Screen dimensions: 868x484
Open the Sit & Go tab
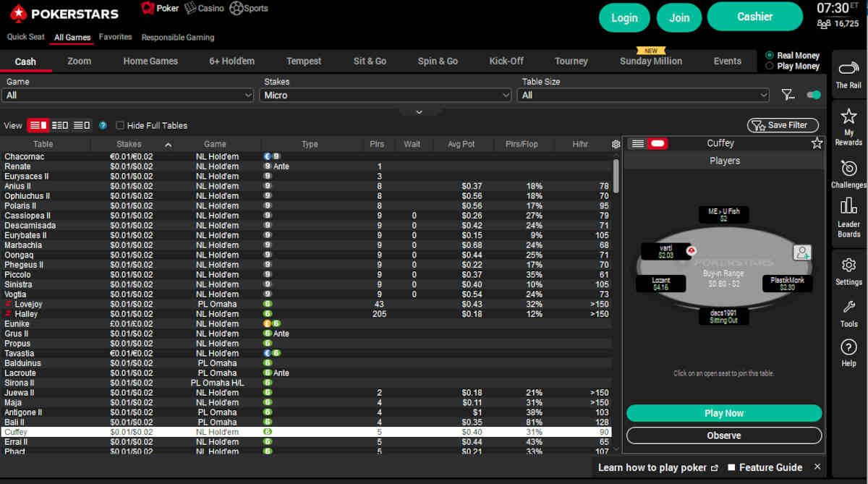(370, 61)
